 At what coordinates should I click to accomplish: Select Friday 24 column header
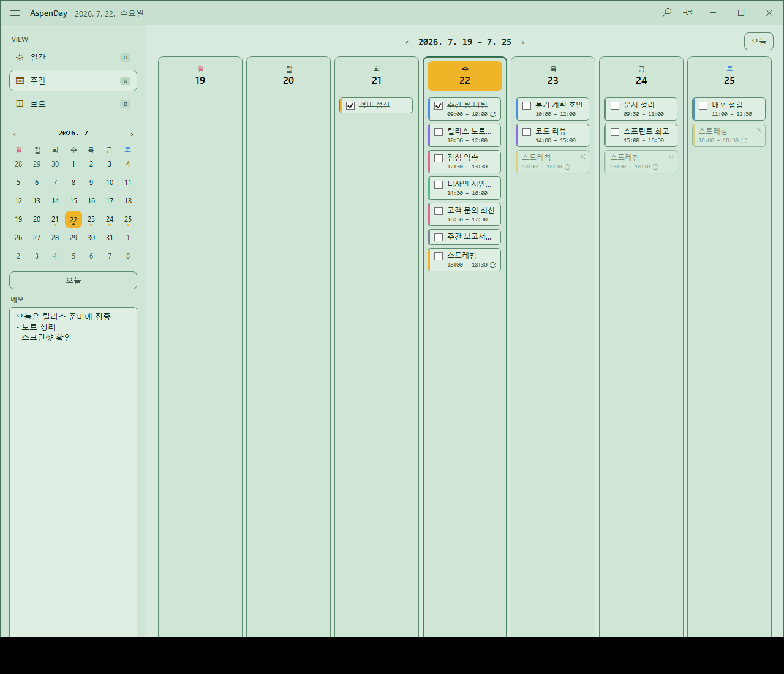[x=641, y=76]
